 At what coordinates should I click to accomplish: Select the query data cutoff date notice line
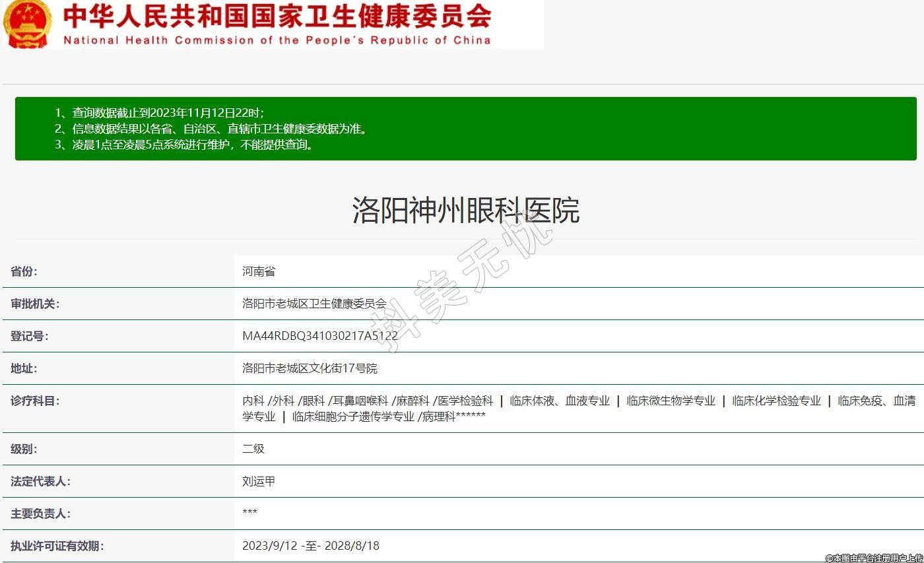pyautogui.click(x=159, y=113)
